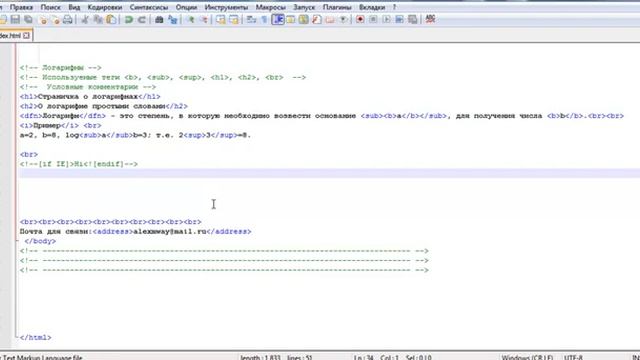Open the Вид menu
The width and height of the screenshot is (640, 360).
pos(74,7)
